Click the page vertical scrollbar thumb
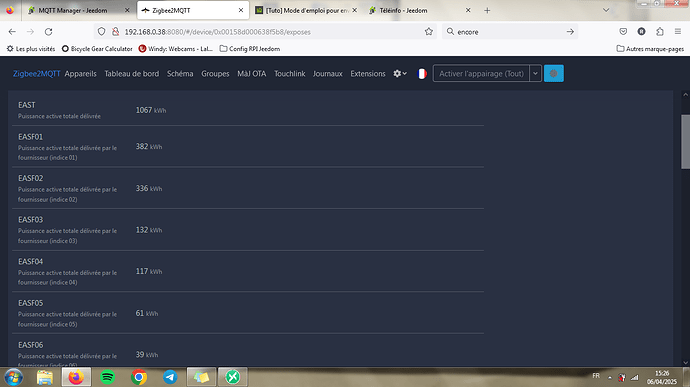Screen dimensions: 690x387 tap(685, 142)
